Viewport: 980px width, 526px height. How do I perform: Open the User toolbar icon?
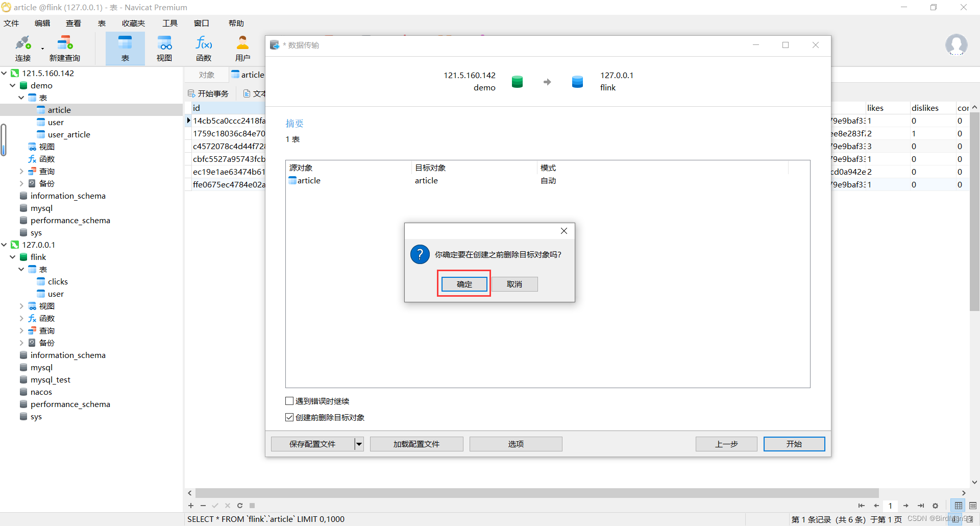(x=243, y=49)
